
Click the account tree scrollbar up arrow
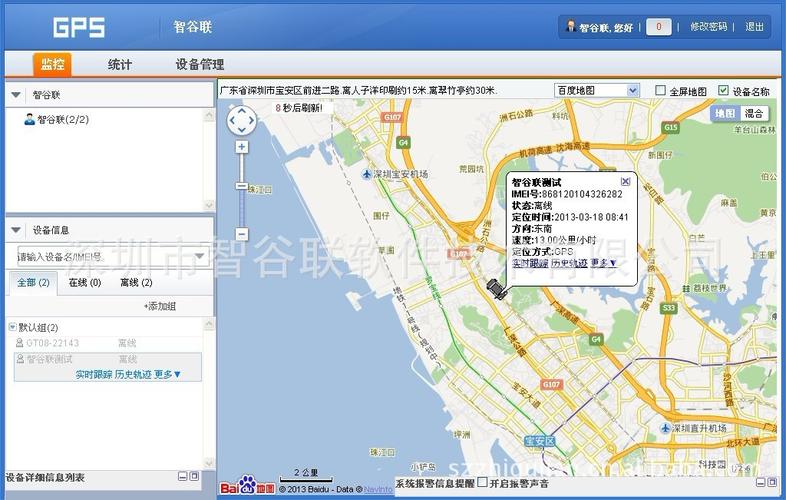[209, 115]
